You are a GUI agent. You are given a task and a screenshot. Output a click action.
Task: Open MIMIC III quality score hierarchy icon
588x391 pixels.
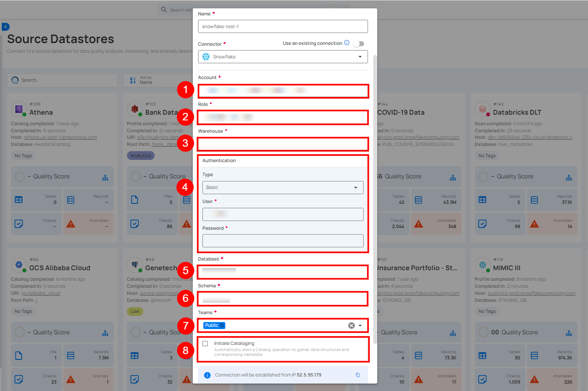569,333
